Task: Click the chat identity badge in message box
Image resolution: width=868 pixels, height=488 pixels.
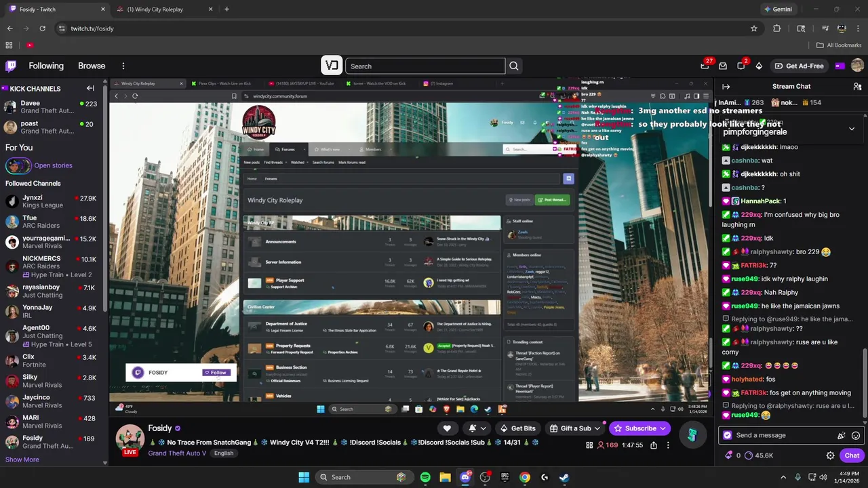Action: (728, 436)
